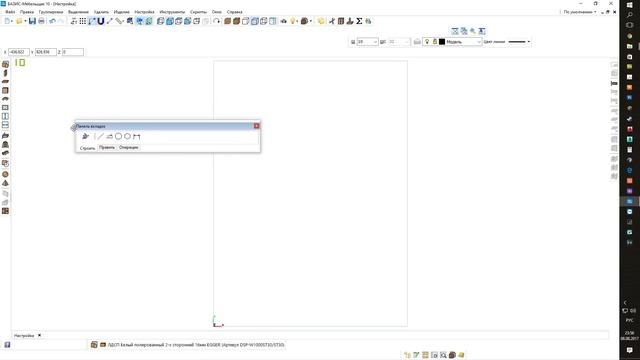640x360 pixels.
Task: Open dropdown arrow next to brown box icon
Action: click(311, 21)
